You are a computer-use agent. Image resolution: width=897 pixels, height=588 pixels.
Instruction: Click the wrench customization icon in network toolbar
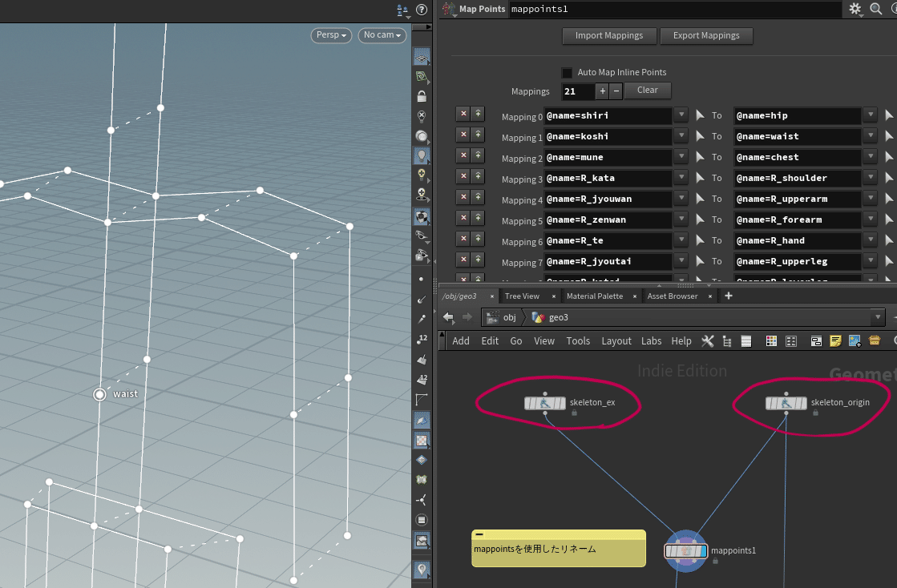tap(708, 340)
